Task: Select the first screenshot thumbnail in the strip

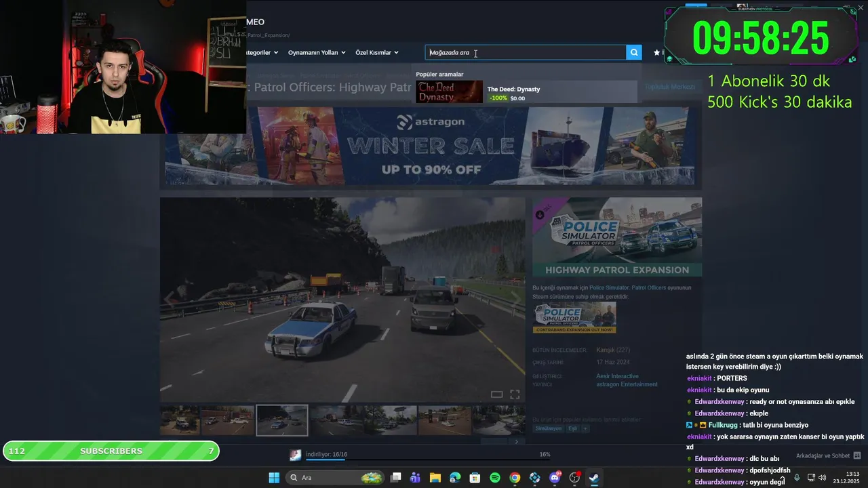Action: pos(180,420)
